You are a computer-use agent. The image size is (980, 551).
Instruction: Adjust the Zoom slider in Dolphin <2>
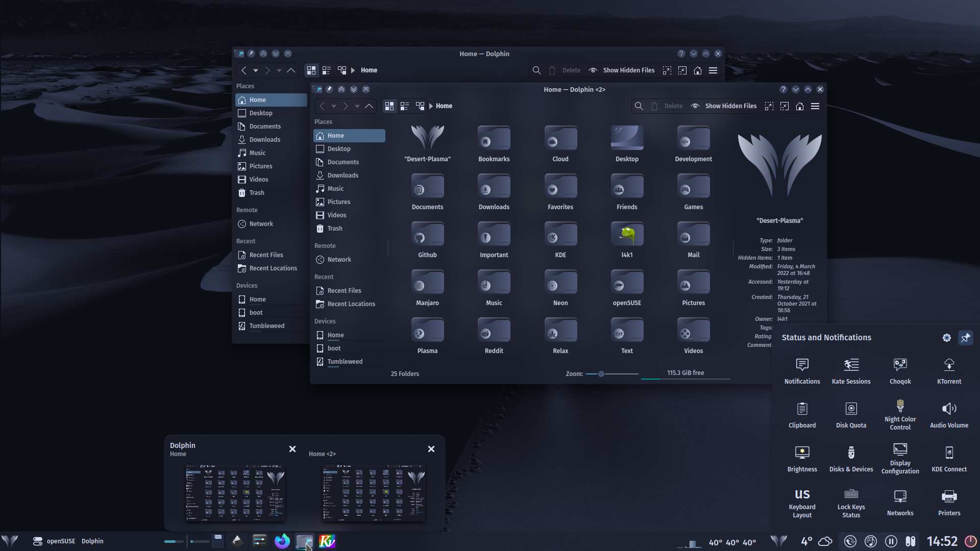[612, 374]
